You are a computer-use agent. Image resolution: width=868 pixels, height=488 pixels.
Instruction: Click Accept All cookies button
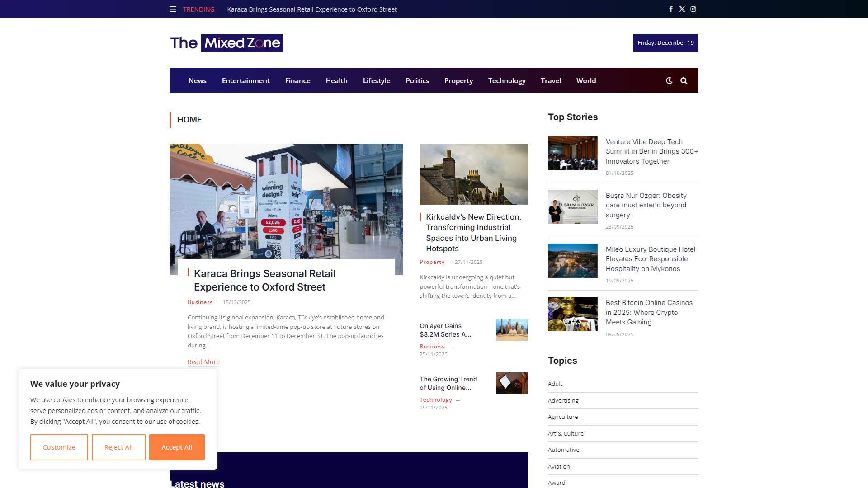(x=177, y=447)
